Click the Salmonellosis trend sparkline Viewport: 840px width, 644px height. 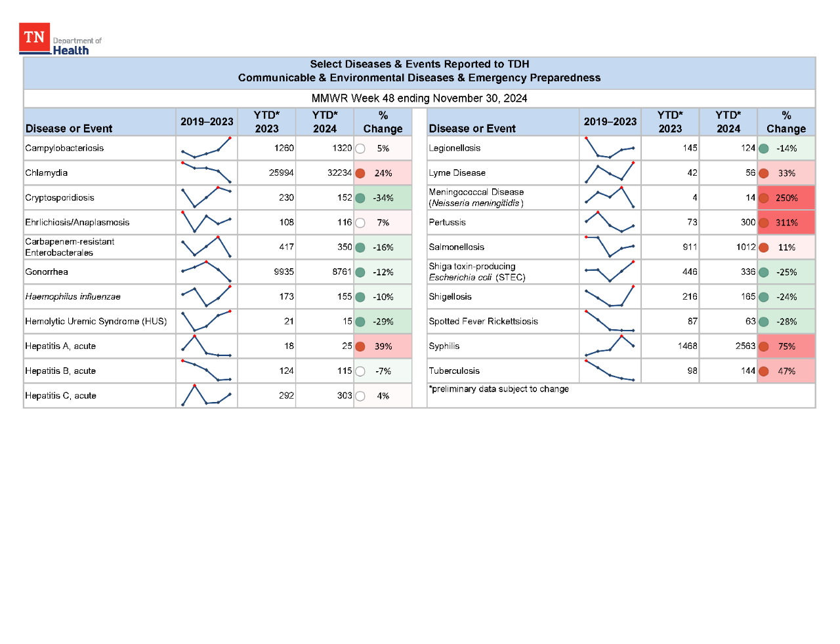(x=610, y=247)
